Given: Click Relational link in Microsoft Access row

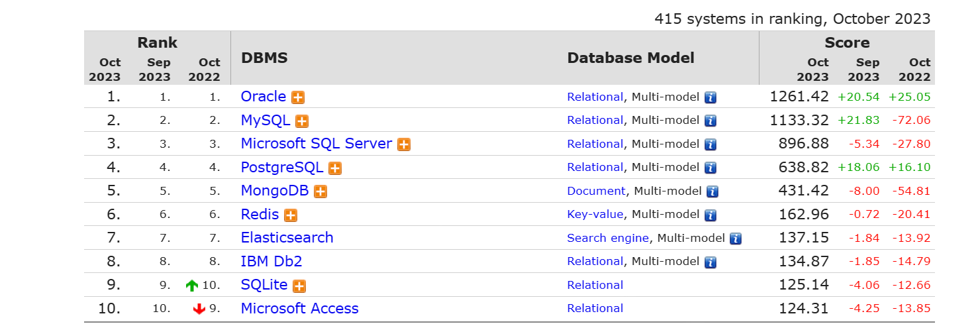Looking at the screenshot, I should pos(595,309).
